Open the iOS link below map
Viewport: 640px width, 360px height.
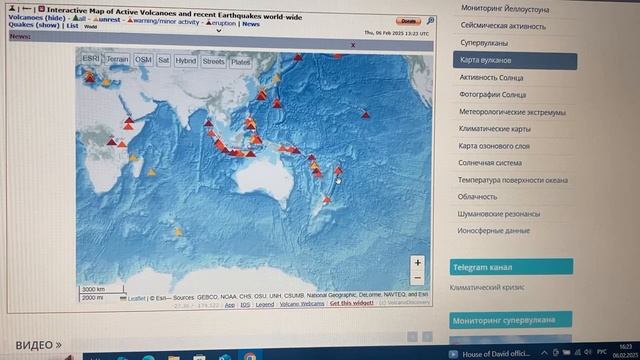point(245,304)
